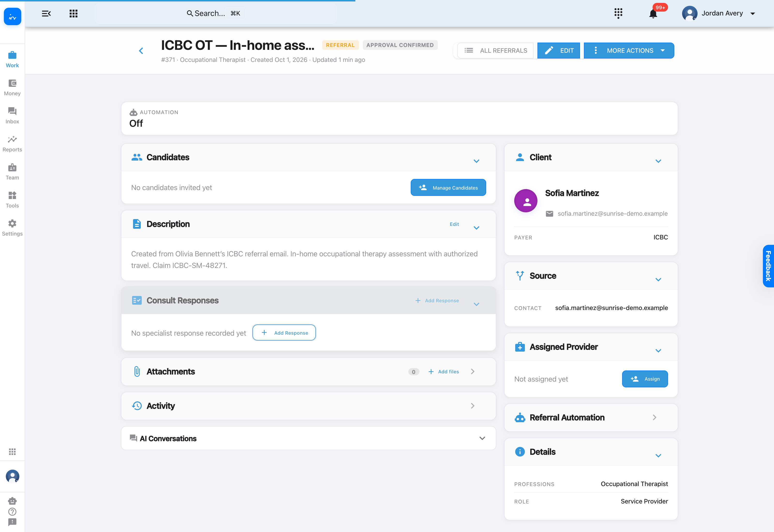Collapse the sidebar menu icon
This screenshot has height=532, width=774.
click(x=46, y=13)
